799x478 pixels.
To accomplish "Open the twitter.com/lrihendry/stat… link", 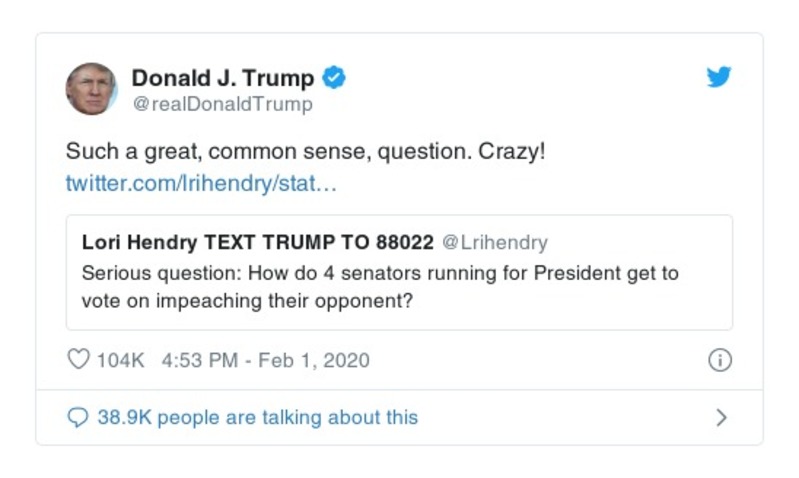I will coord(201,185).
